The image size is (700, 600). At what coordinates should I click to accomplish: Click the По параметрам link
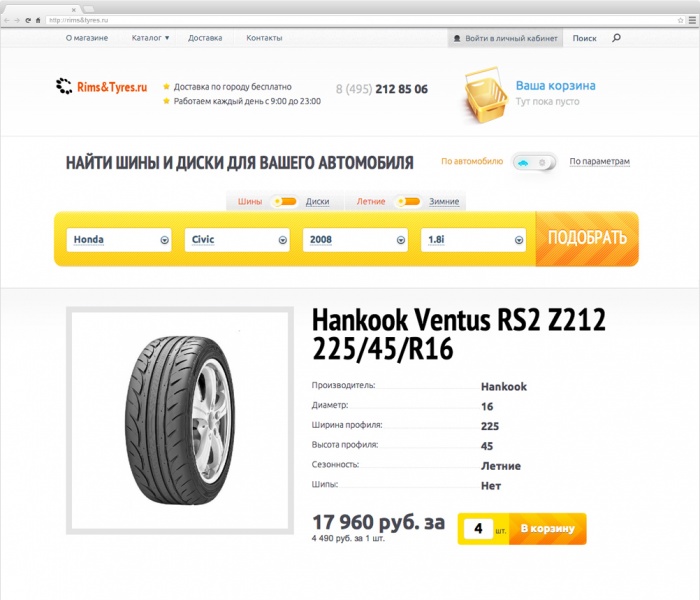point(599,161)
